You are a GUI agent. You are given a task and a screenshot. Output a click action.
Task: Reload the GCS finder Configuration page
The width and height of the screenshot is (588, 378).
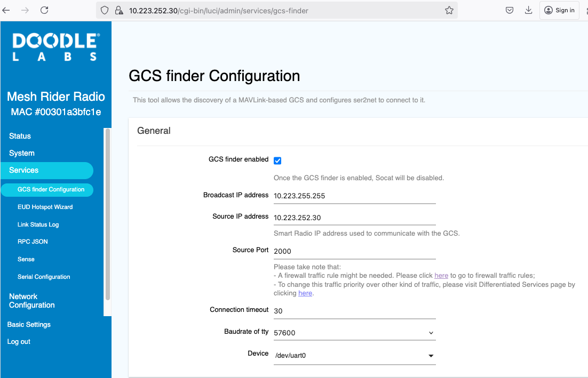(x=44, y=10)
